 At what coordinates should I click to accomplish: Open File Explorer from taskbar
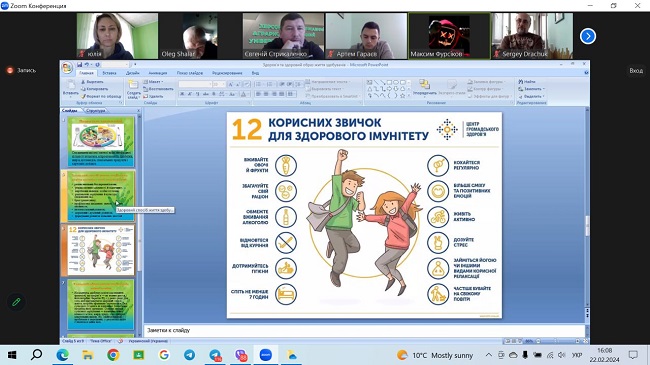[x=87, y=355]
